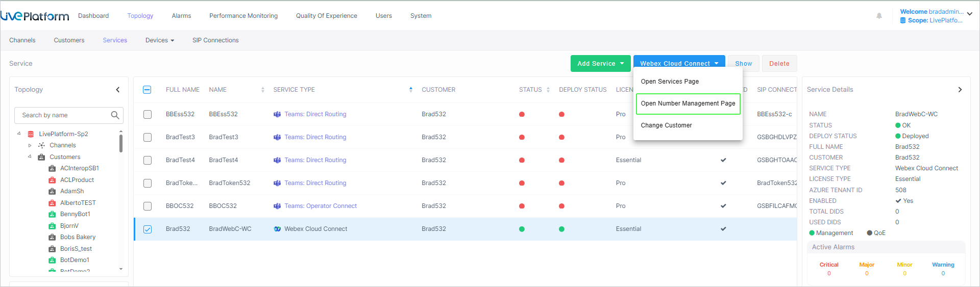The height and width of the screenshot is (287, 980).
Task: Click the AdamSh customer icon
Action: [52, 191]
